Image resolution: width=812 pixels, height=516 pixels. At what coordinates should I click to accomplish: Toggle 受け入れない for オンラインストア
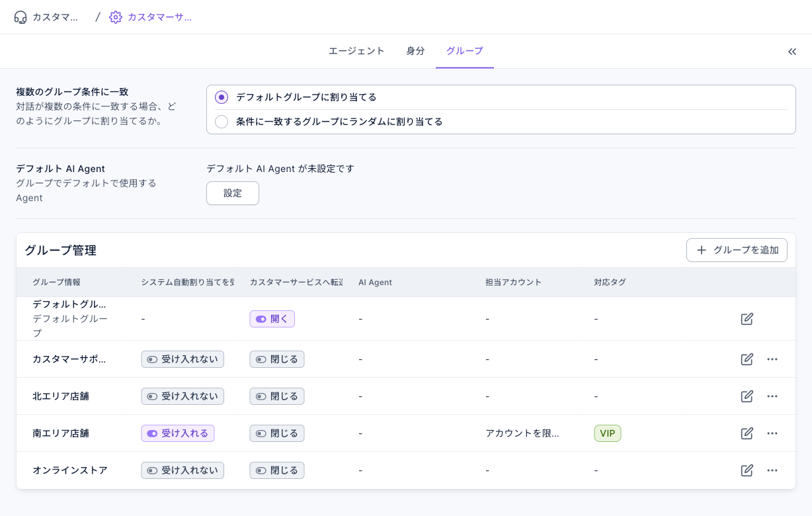[183, 470]
